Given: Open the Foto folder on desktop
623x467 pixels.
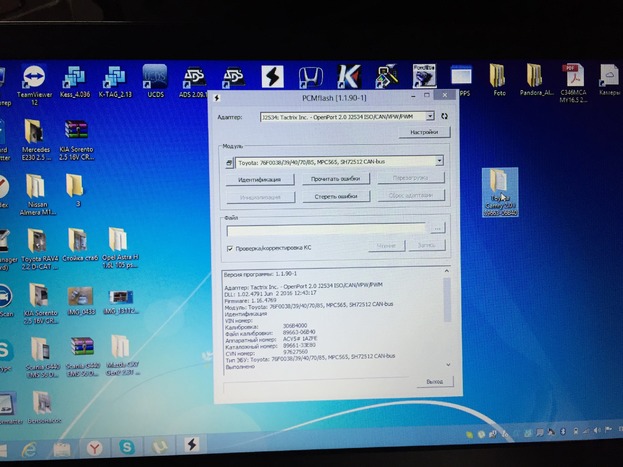Looking at the screenshot, I should (x=497, y=78).
